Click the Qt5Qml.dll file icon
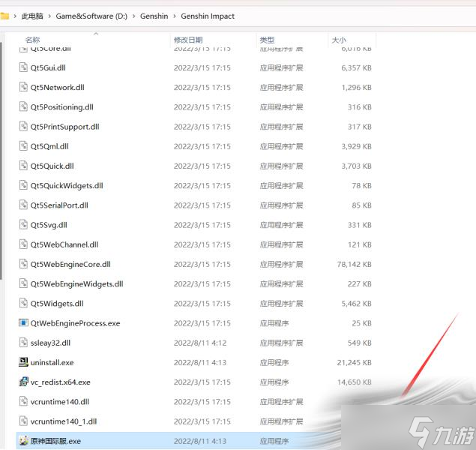This screenshot has height=450, width=476. point(23,146)
